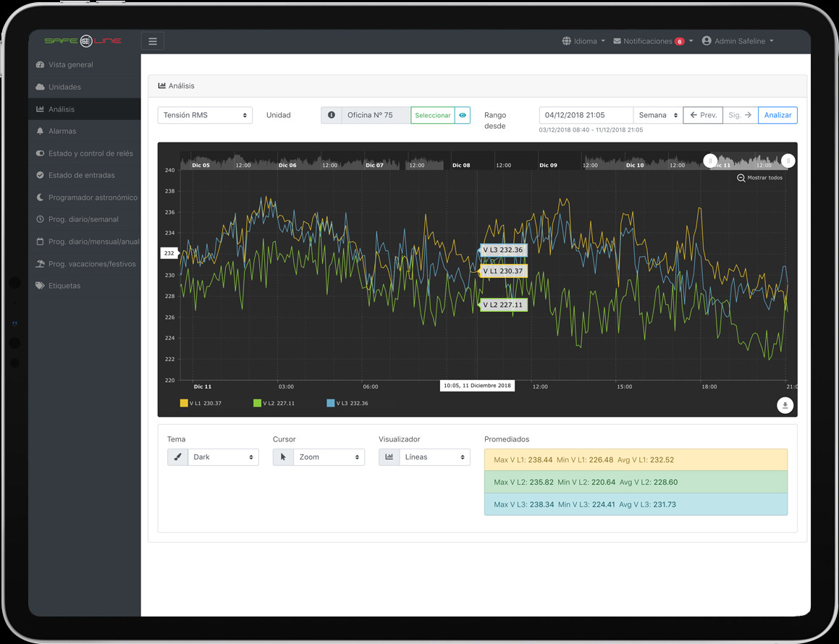Image resolution: width=839 pixels, height=644 pixels.
Task: Click the info icon next to Oficina Nº 75
Action: [332, 115]
